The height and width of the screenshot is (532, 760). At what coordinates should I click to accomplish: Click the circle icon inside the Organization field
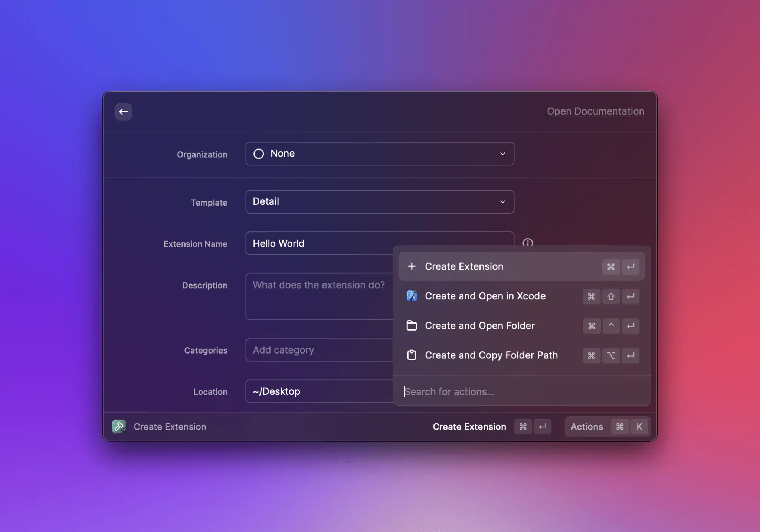[x=259, y=154]
